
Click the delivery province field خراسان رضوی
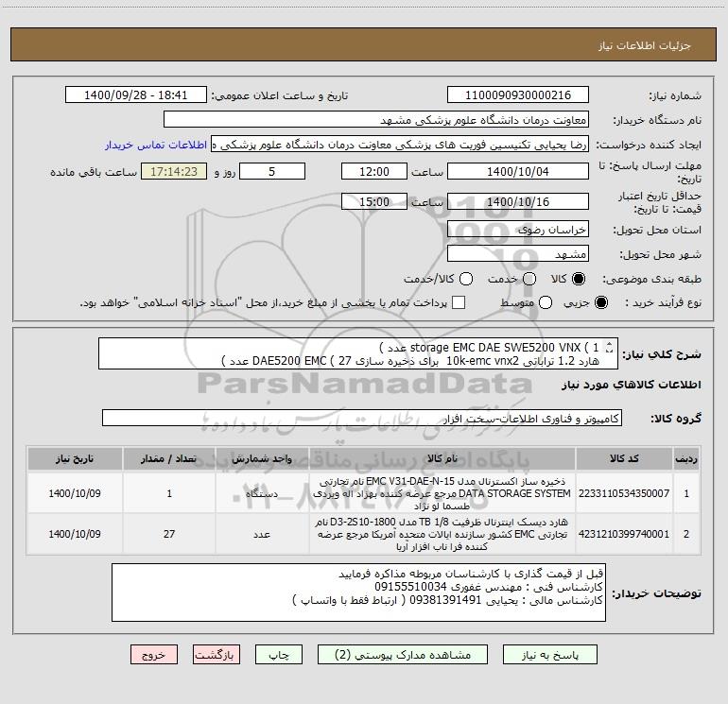coord(518,229)
